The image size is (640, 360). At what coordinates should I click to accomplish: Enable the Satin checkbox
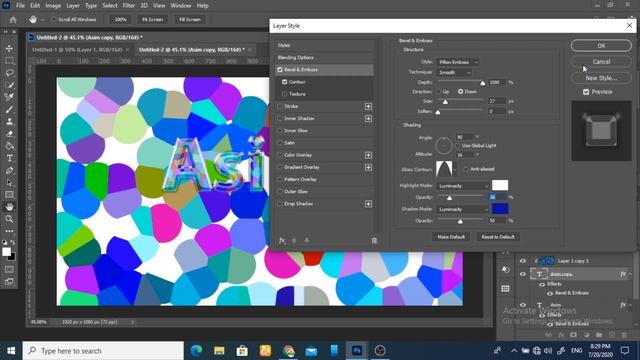[x=280, y=143]
